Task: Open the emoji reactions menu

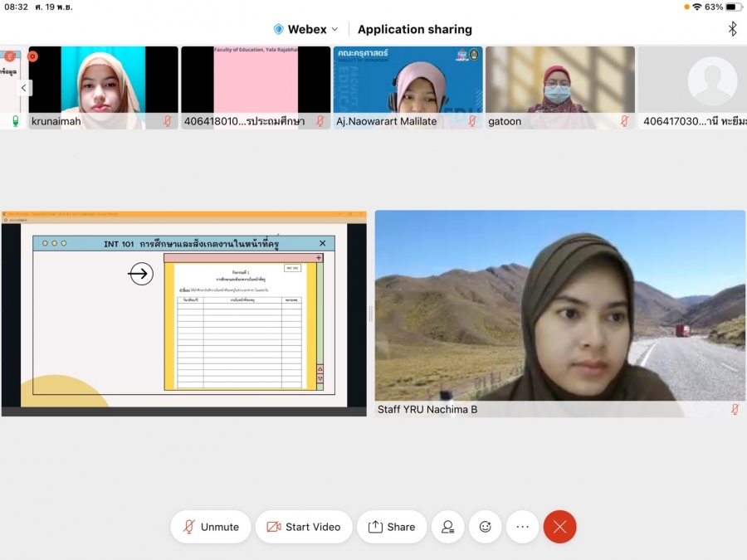Action: coord(486,527)
